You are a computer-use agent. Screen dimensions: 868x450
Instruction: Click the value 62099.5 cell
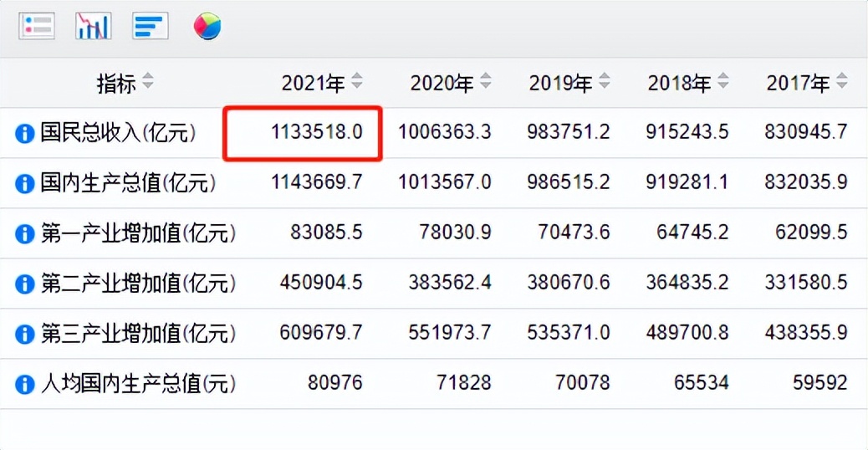tap(811, 233)
